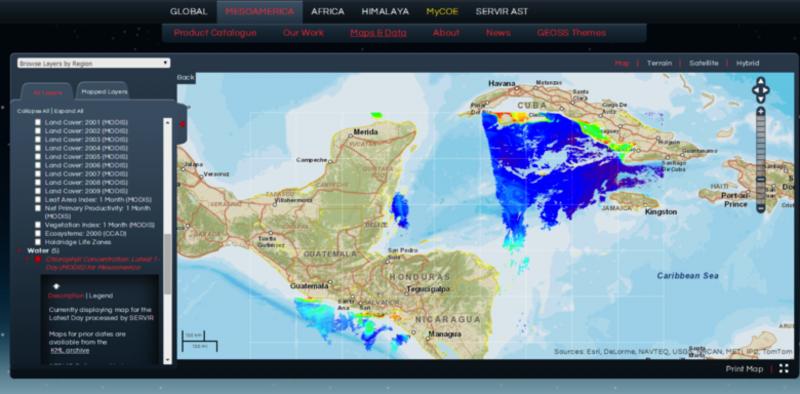Check the Net Primary Productivity layer
Screen dimensions: 800x394
(38, 208)
